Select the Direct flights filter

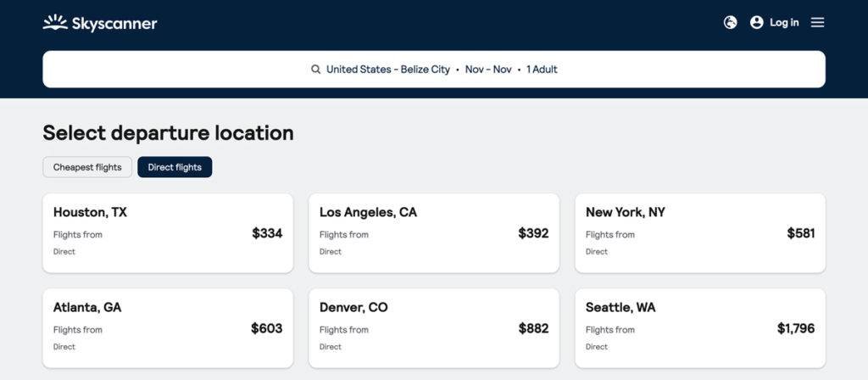[x=175, y=167]
